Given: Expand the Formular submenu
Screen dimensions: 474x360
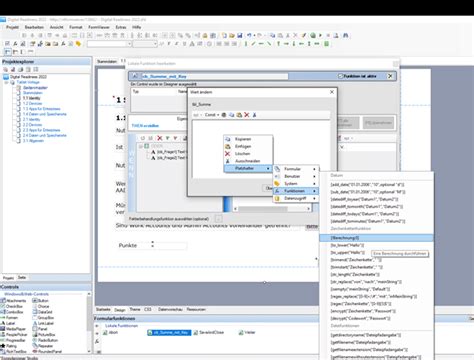Looking at the screenshot, I should pyautogui.click(x=296, y=169).
